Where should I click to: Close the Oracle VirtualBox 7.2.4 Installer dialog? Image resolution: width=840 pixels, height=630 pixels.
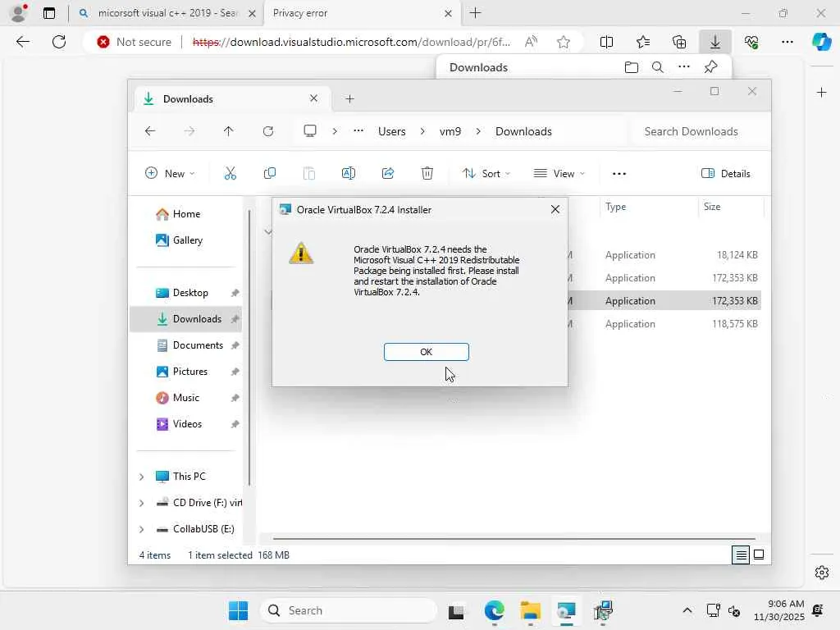pos(555,209)
